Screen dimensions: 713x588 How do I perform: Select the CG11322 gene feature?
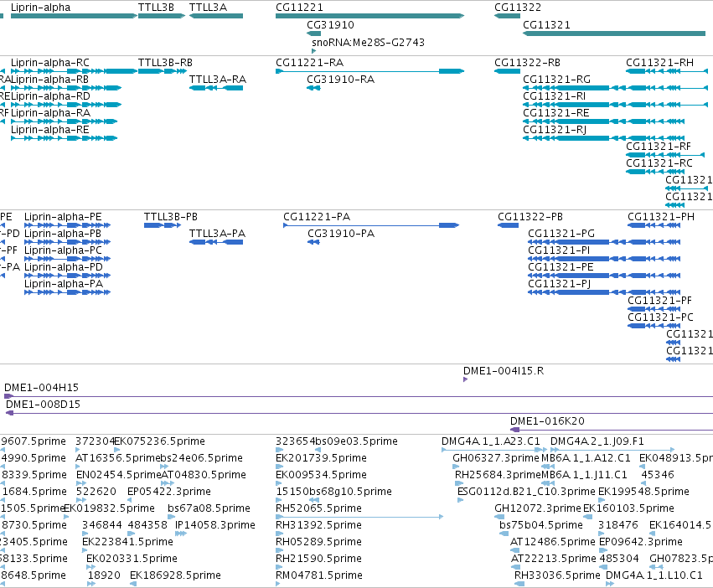pyautogui.click(x=507, y=16)
